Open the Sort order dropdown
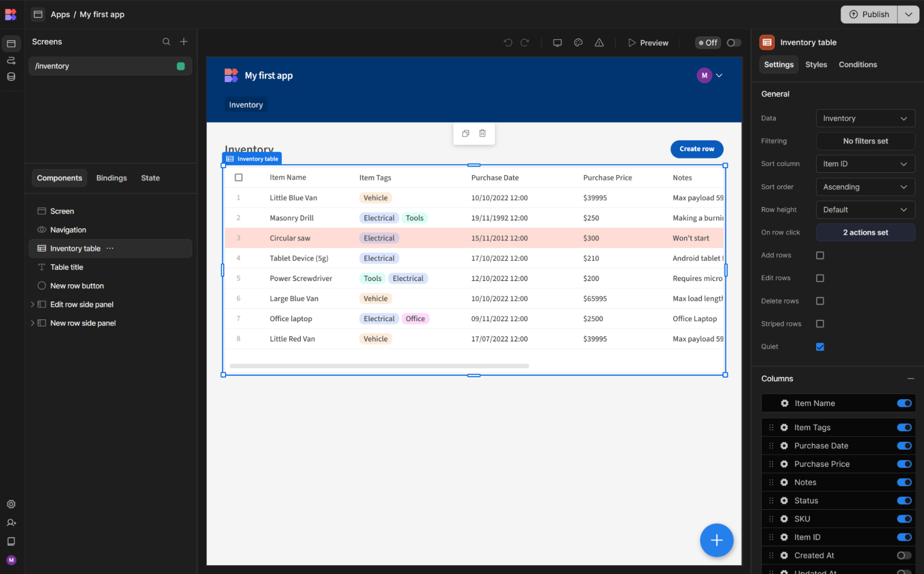 click(865, 187)
